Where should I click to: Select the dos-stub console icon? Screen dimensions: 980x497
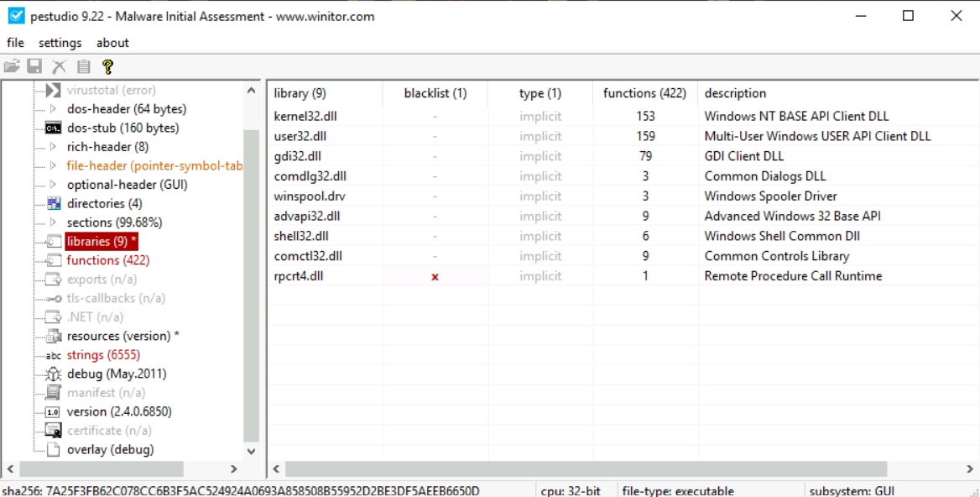click(x=53, y=128)
